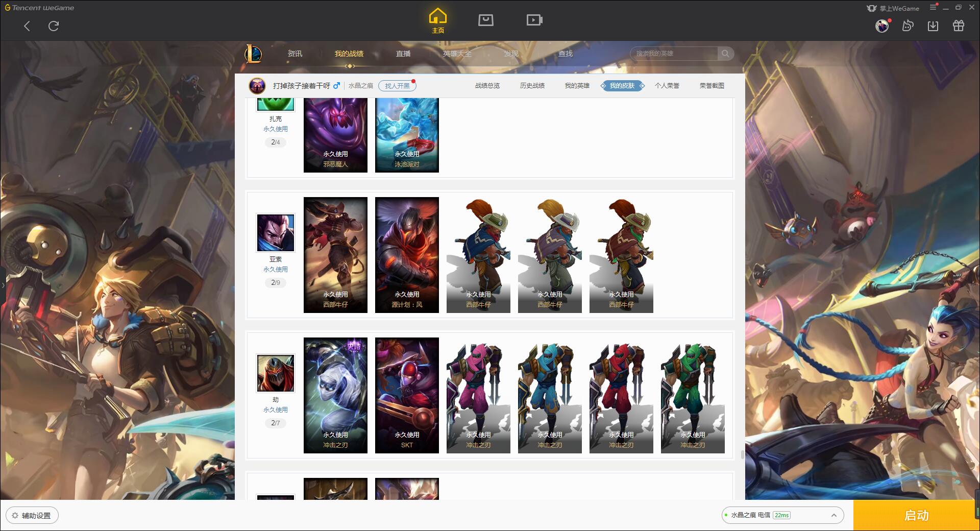
Task: Open 发现 navigation tab
Action: click(511, 54)
